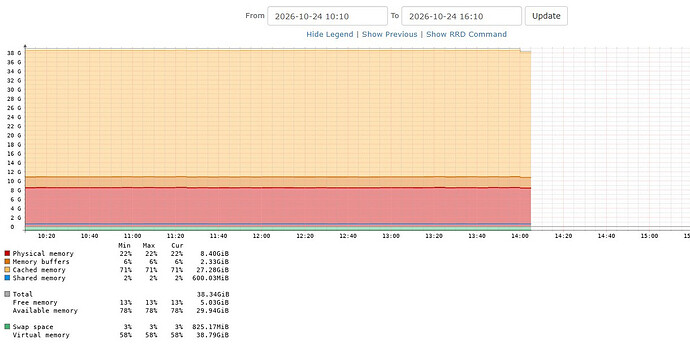Click the Free memory legend row
Viewport: 690px width, 363px height.
pos(117,303)
